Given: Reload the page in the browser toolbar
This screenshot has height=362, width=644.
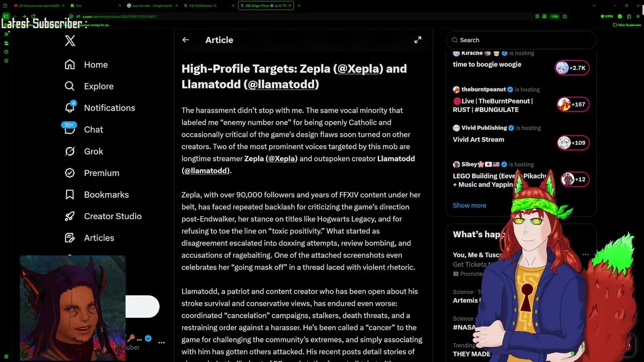Looking at the screenshot, I should [33, 17].
